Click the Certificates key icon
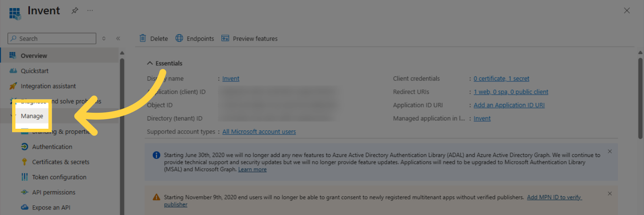Image resolution: width=644 pixels, height=215 pixels. point(25,162)
